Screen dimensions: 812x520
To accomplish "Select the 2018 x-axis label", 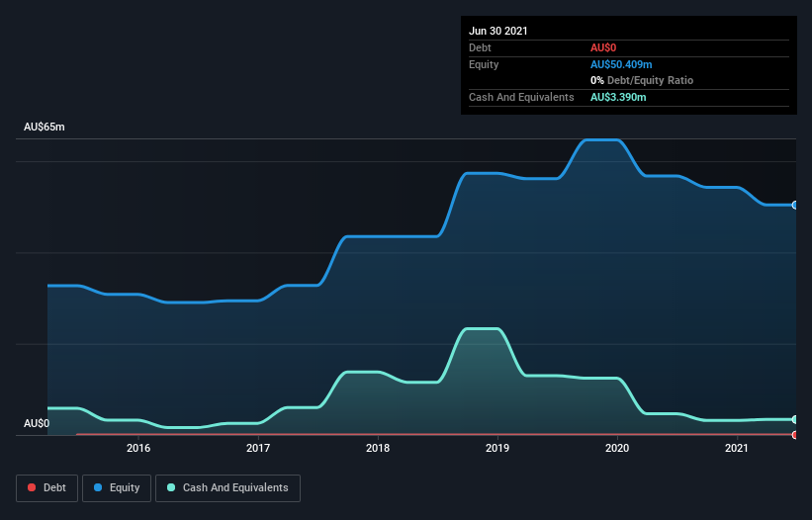I will pos(378,448).
